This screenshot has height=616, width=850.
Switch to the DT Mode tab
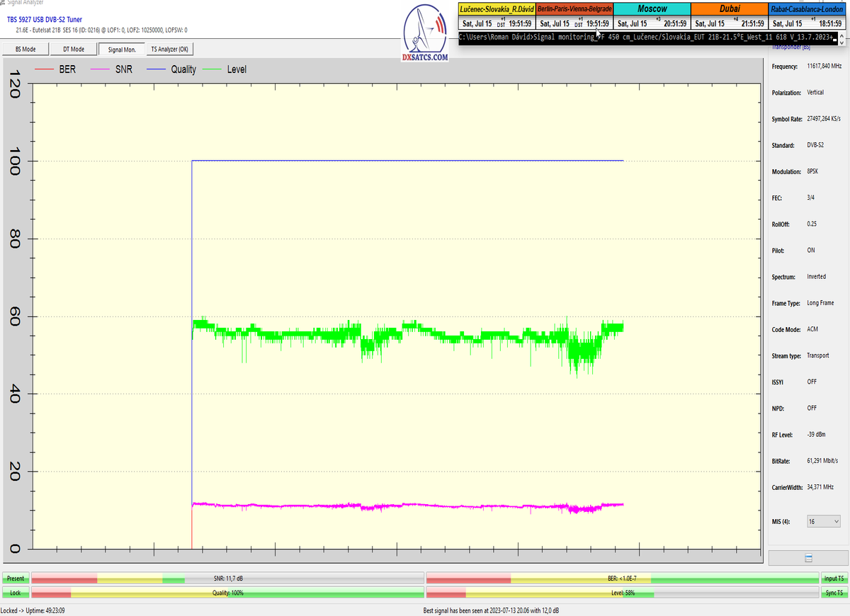tap(74, 49)
